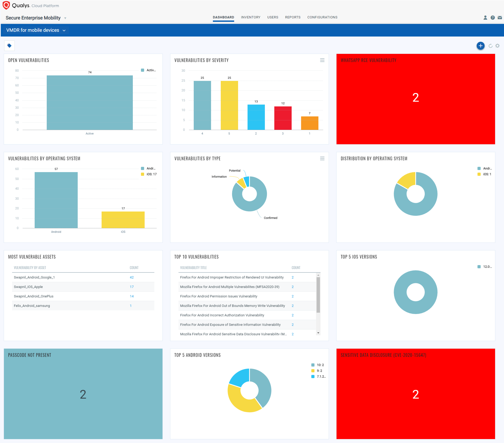The image size is (504, 443).
Task: Click the blue severity 2 bar
Action: [256, 117]
